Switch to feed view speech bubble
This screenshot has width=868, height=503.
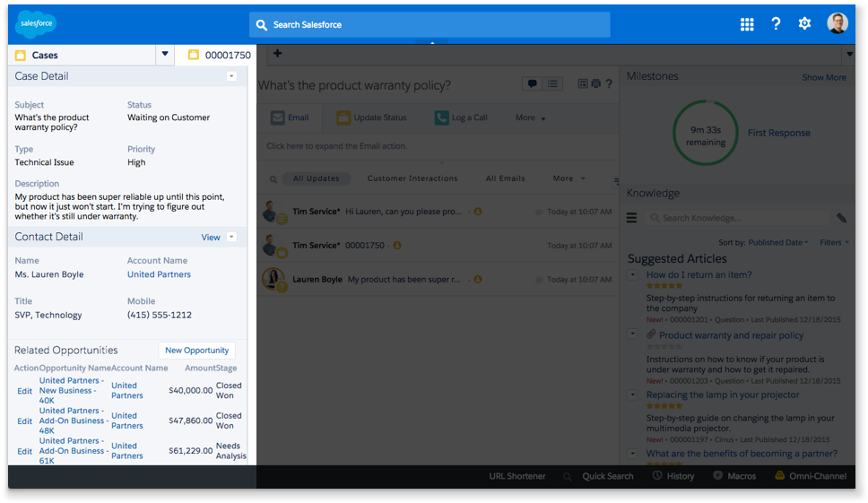pyautogui.click(x=532, y=83)
